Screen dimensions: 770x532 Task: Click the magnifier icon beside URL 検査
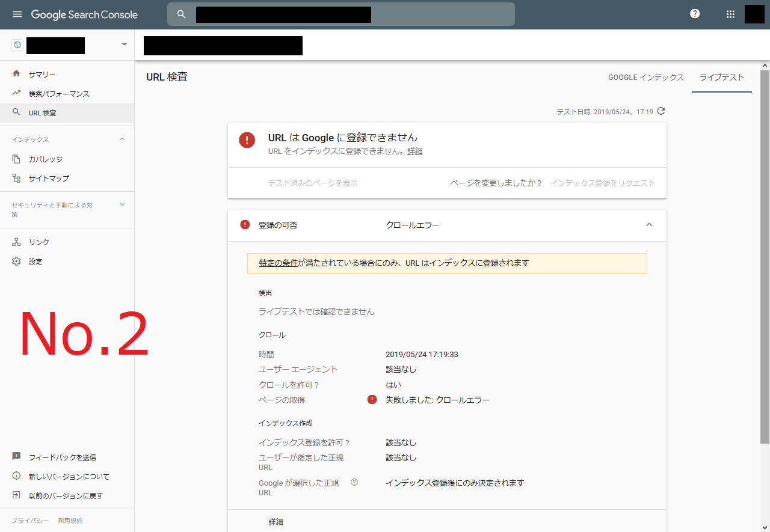(x=17, y=112)
